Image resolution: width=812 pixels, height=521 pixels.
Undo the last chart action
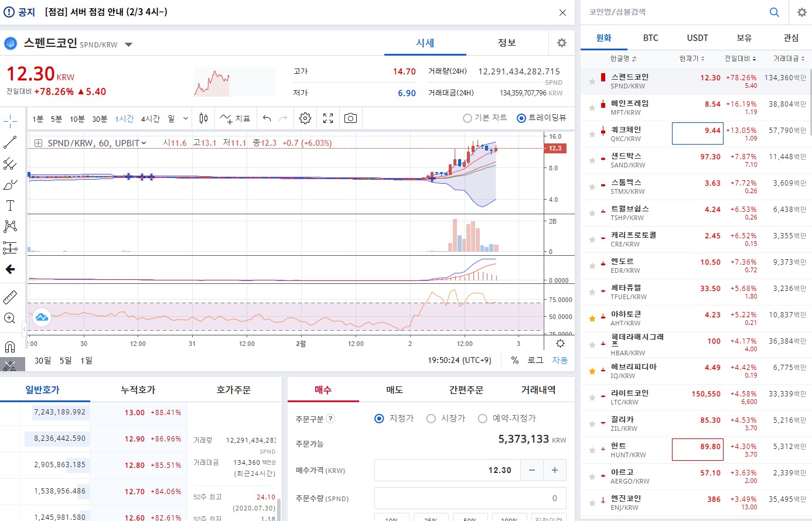click(x=267, y=118)
